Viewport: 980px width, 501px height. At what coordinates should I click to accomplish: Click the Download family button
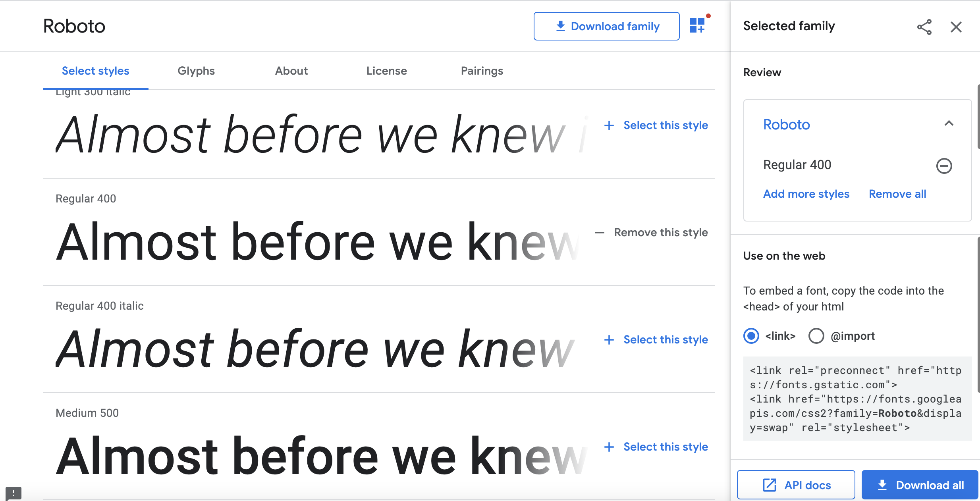(x=607, y=26)
